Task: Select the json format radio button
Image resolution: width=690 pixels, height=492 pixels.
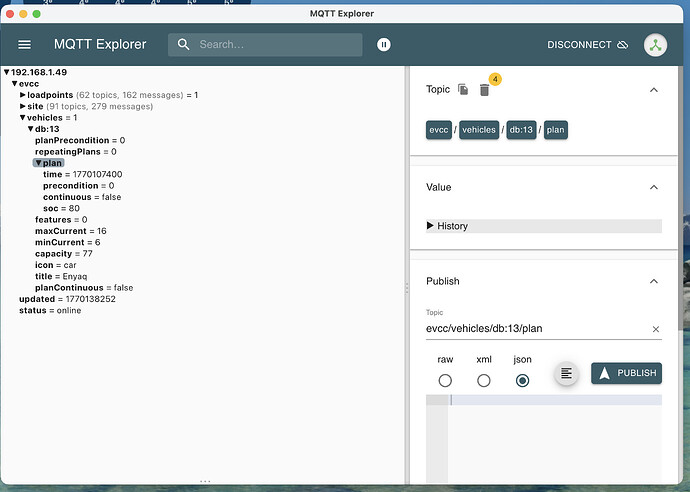Action: point(522,380)
